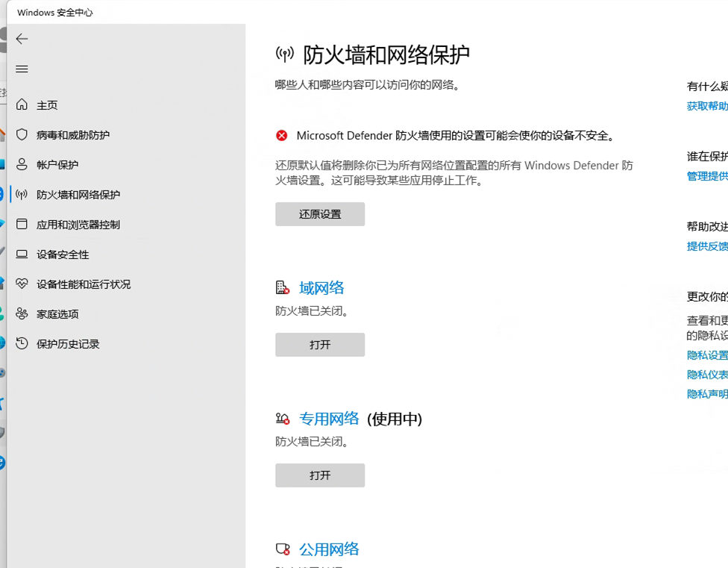This screenshot has width=728, height=568.
Task: Select 防火墙和网络保护 in sidebar
Action: click(x=78, y=195)
